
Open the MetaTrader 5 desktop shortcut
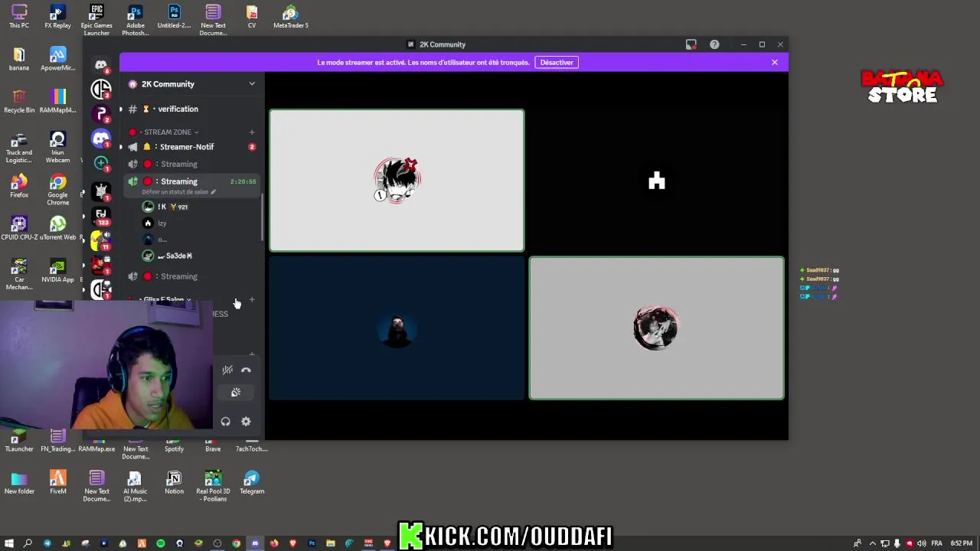(291, 17)
